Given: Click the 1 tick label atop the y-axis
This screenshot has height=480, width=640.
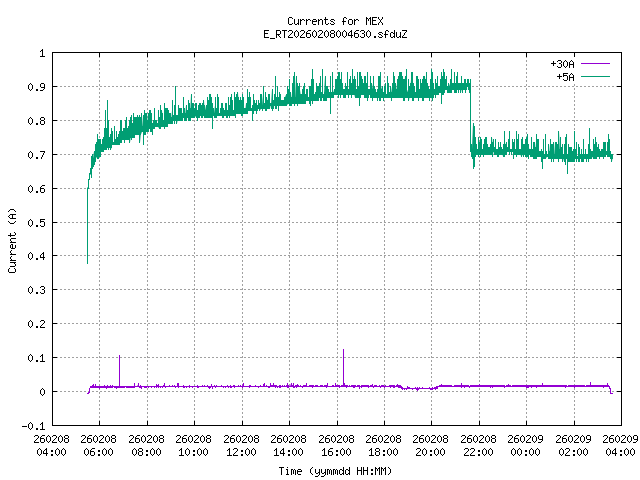Looking at the screenshot, I should [41, 53].
